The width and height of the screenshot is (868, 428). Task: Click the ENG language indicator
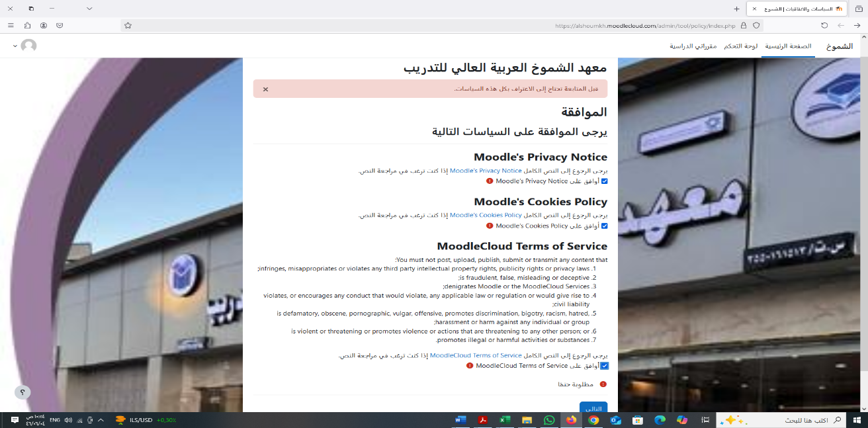55,420
